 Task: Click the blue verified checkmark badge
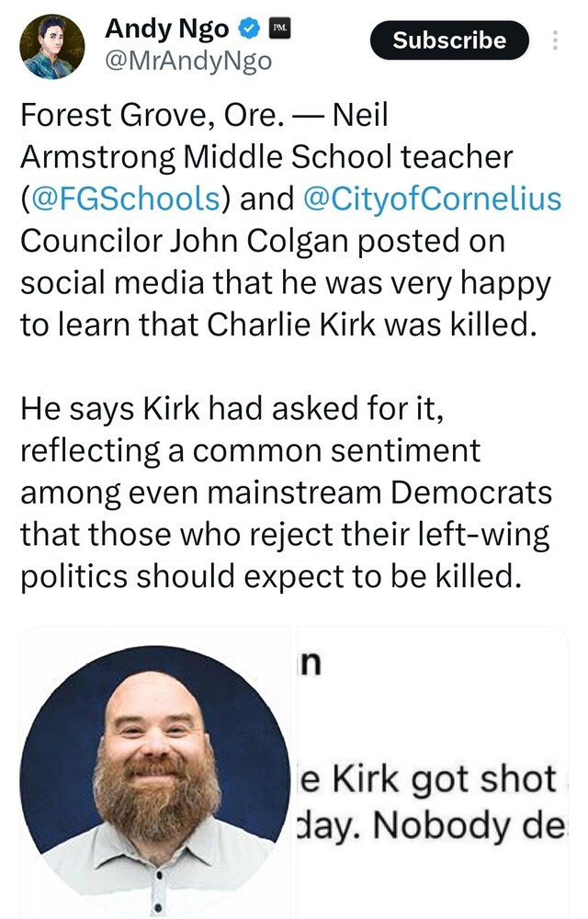[x=248, y=28]
